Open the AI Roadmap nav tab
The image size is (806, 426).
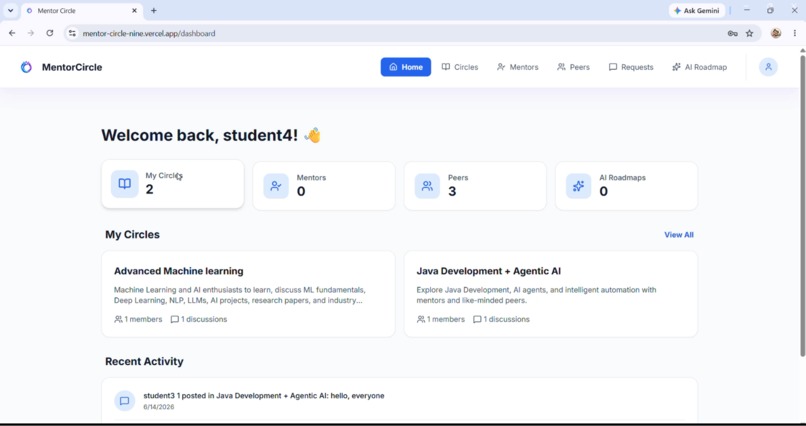click(699, 67)
